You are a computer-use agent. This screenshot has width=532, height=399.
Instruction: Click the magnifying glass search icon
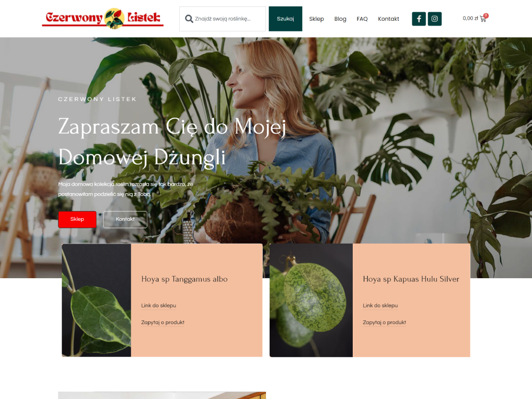[189, 19]
